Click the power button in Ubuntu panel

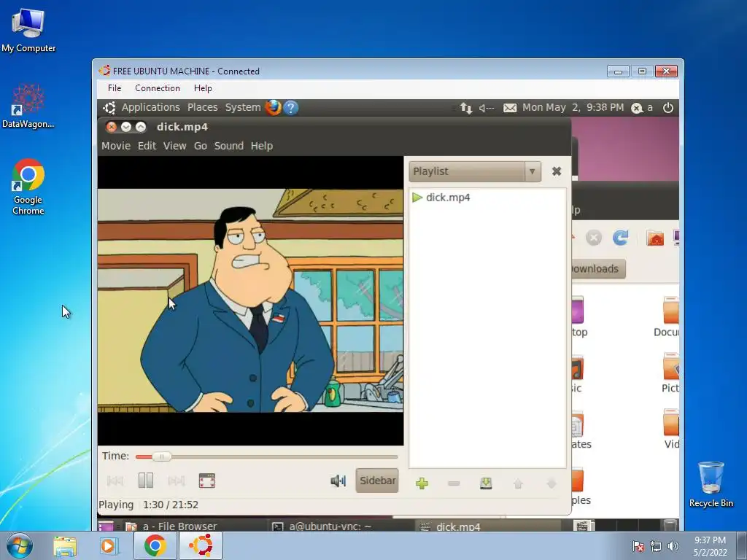coord(668,108)
